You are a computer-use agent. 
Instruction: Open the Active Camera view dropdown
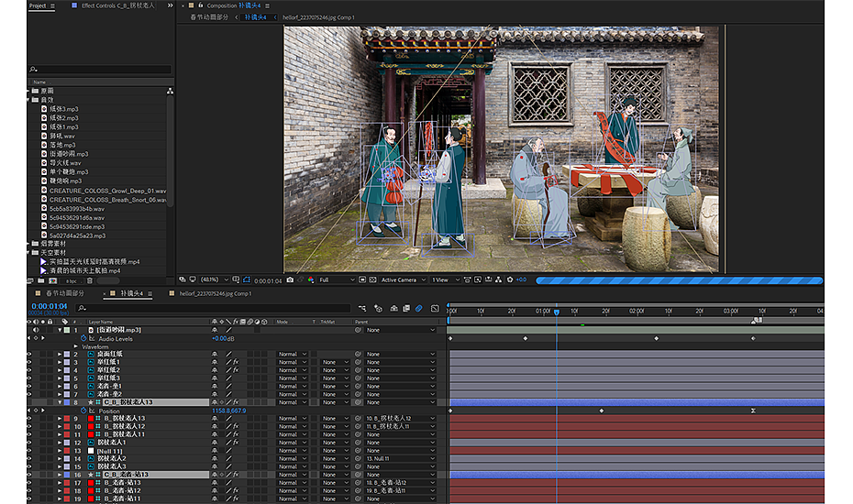click(402, 279)
